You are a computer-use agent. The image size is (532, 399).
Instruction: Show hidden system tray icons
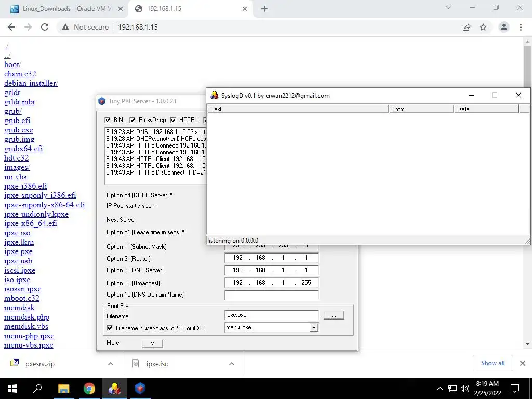click(440, 389)
